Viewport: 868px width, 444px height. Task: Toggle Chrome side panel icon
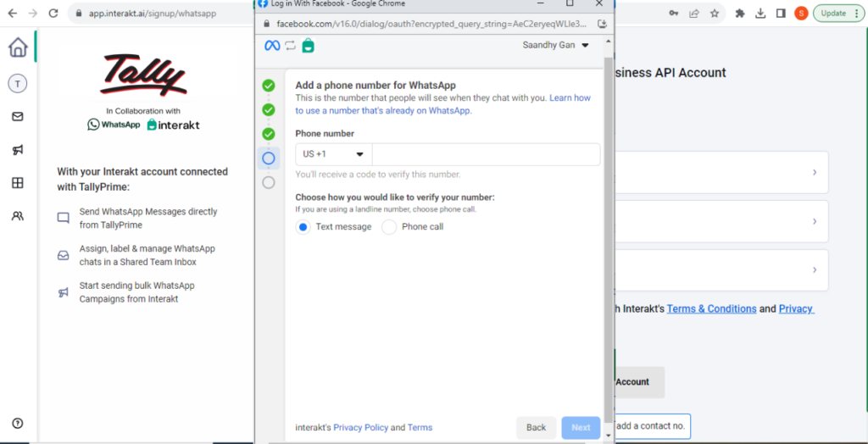click(x=781, y=14)
